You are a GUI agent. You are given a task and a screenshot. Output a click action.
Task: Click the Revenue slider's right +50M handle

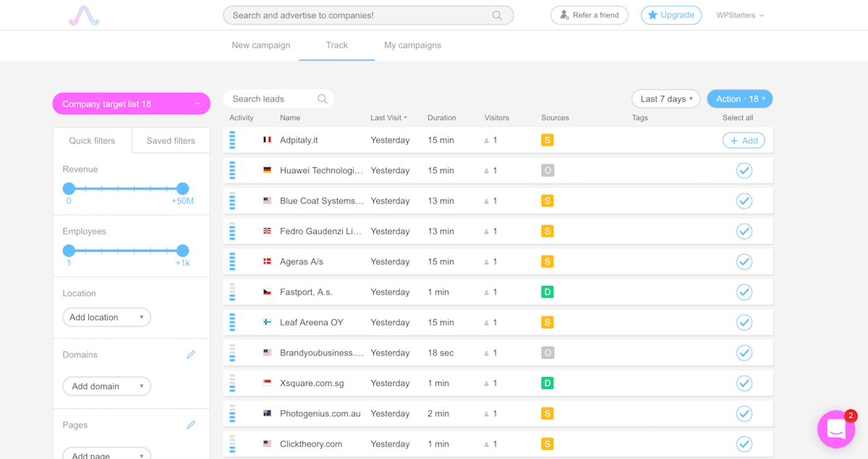click(x=182, y=189)
